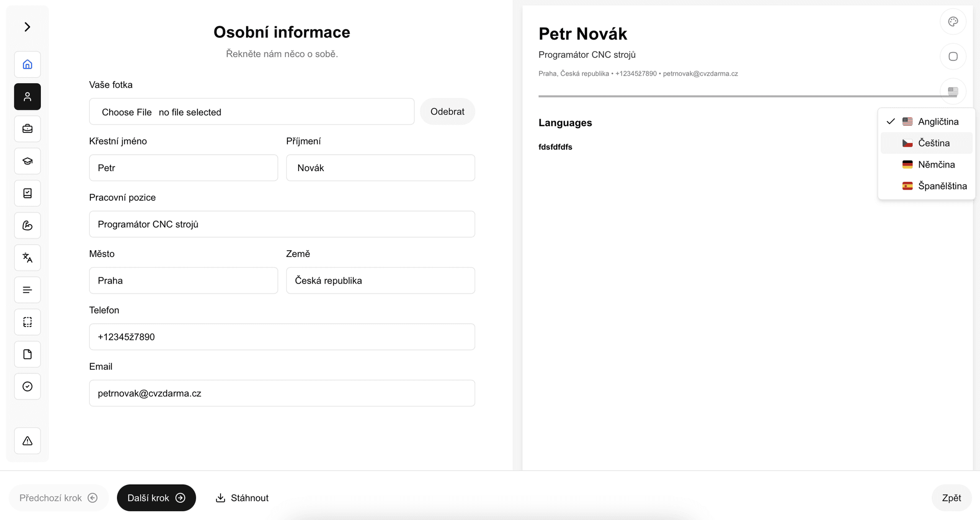Image resolution: width=980 pixels, height=520 pixels.
Task: Expand the sidebar with chevron arrow
Action: 28,27
